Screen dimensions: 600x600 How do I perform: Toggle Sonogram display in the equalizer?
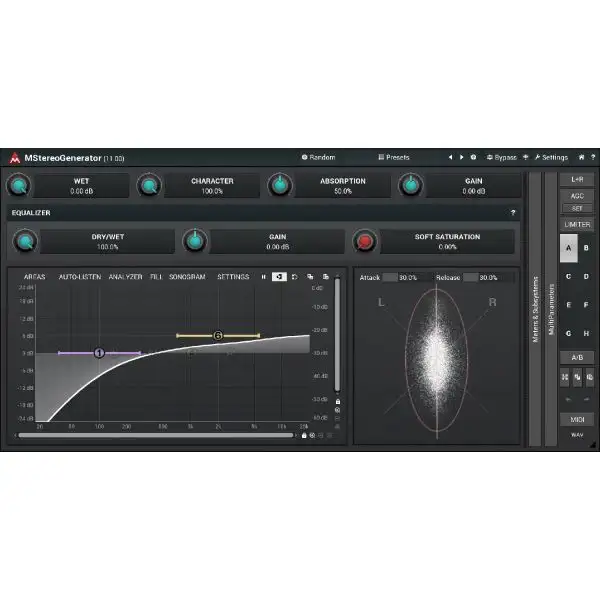(187, 276)
